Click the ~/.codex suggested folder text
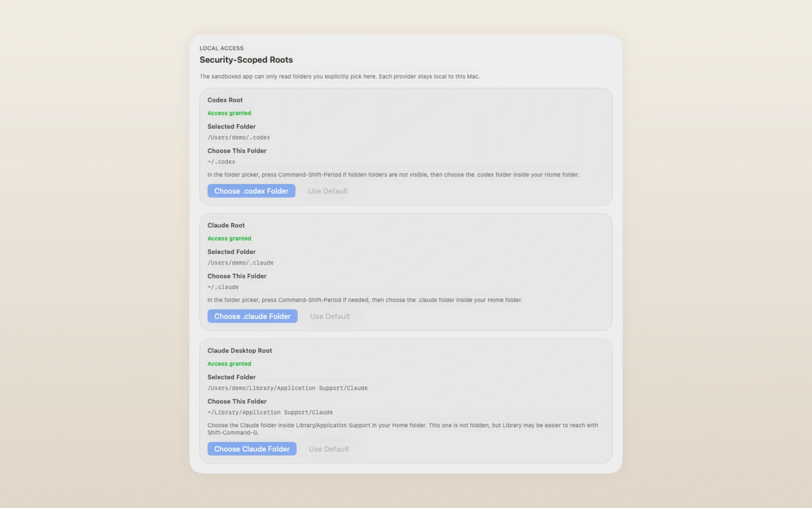Screen dimensions: 812x508 click(x=221, y=162)
